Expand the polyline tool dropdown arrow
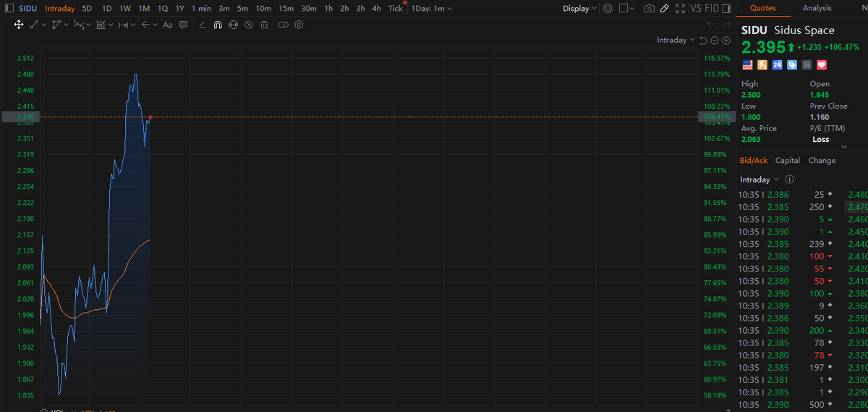This screenshot has height=412, width=868. [x=66, y=25]
